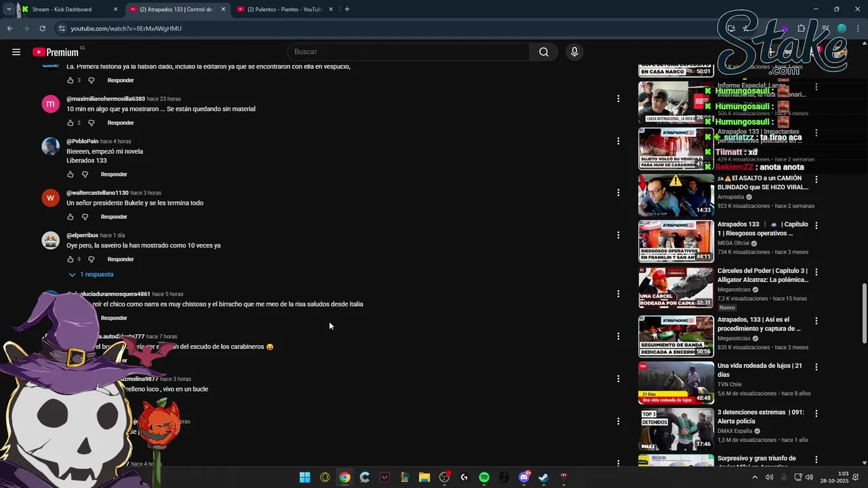
Task: Like the @waltercastellano1130 comment
Action: (x=70, y=217)
